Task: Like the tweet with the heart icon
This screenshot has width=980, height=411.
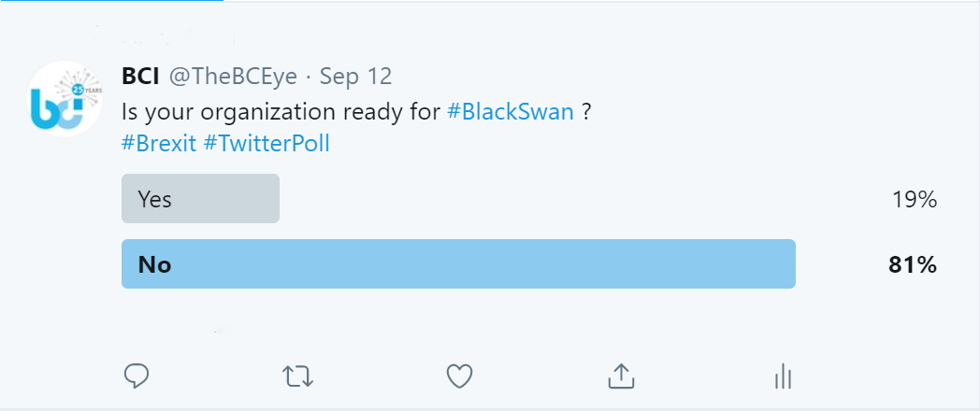Action: click(459, 376)
